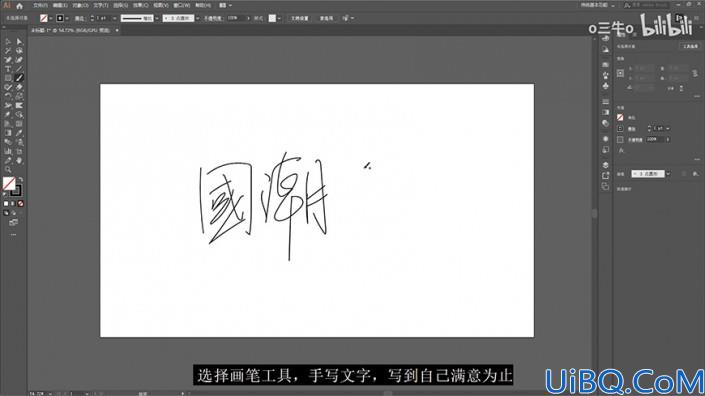705x396 pixels.
Task: Select the Eraser tool
Action: tap(19, 87)
